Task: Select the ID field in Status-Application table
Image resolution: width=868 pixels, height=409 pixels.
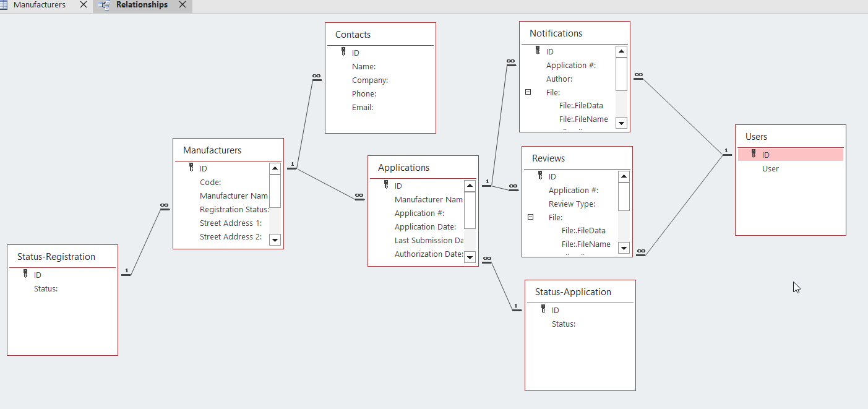Action: pyautogui.click(x=556, y=311)
